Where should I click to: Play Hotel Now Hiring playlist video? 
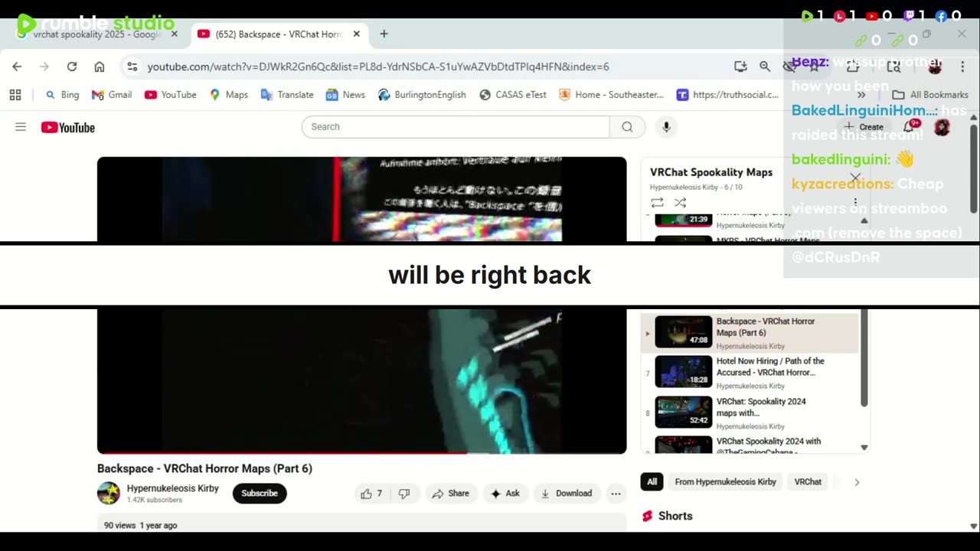click(x=684, y=372)
